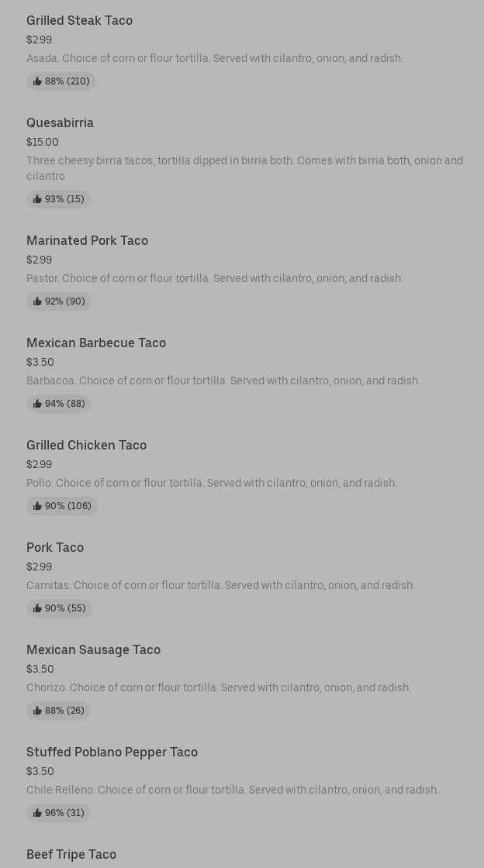Open Stuffed Poblano Pepper Taco
Viewport: 484px width, 868px height.
(112, 753)
